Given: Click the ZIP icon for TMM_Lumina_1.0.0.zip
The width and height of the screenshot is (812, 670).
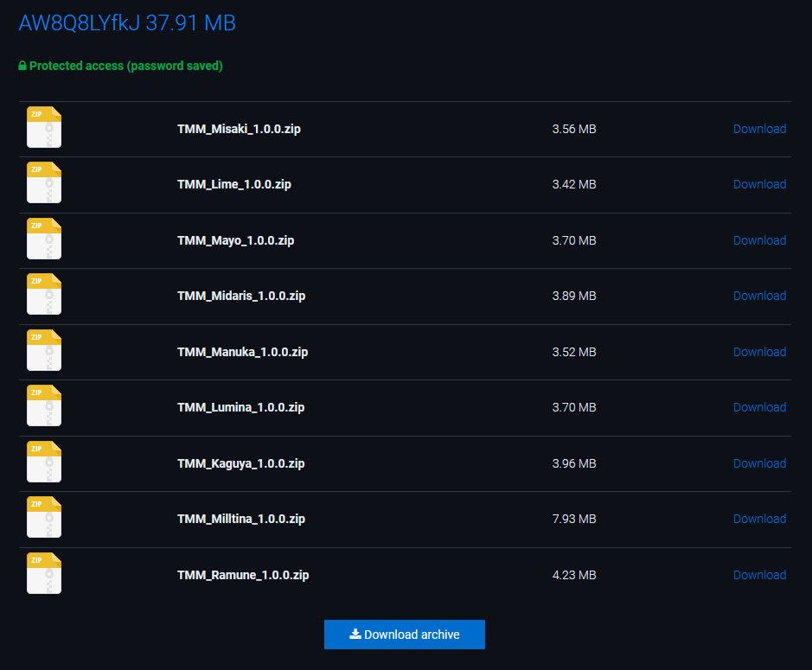Looking at the screenshot, I should click(44, 406).
